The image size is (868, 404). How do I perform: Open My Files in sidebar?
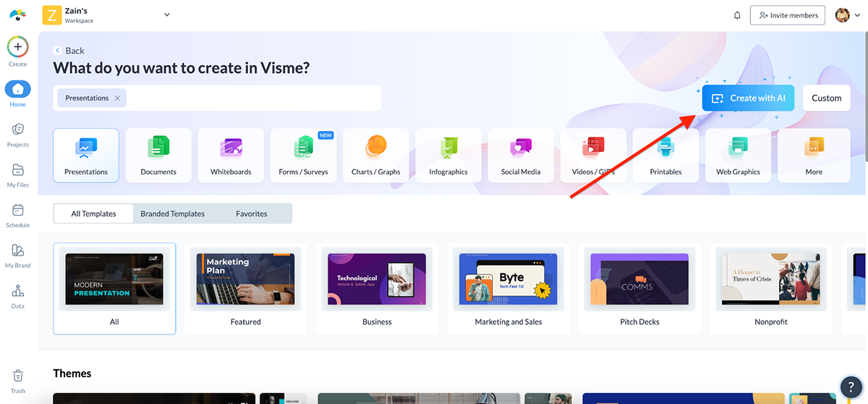point(18,171)
